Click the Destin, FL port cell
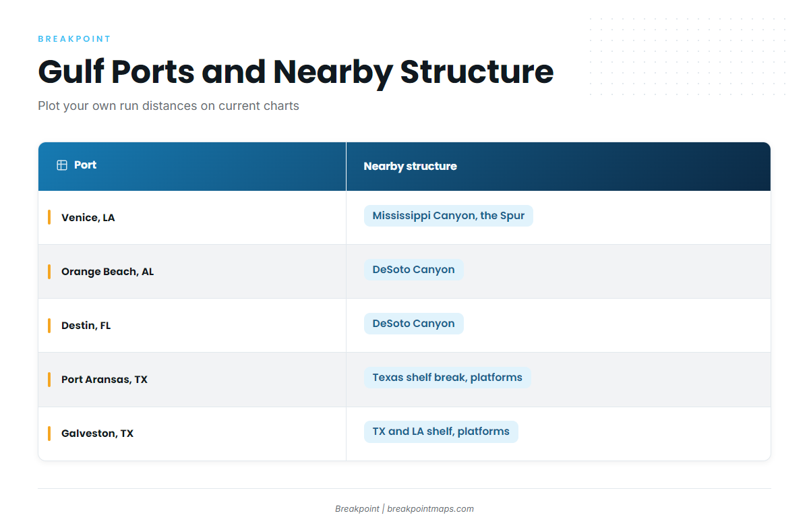 pos(192,326)
